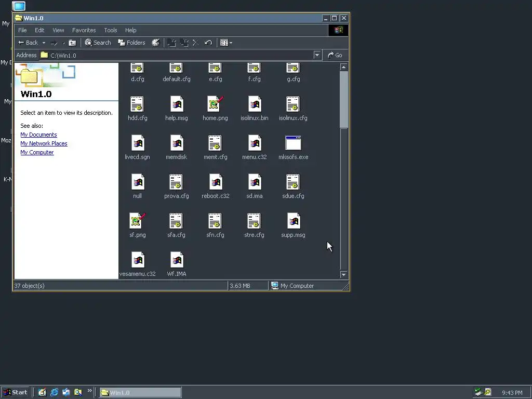Click the Forward arrow button
This screenshot has height=399, width=532.
tap(54, 43)
